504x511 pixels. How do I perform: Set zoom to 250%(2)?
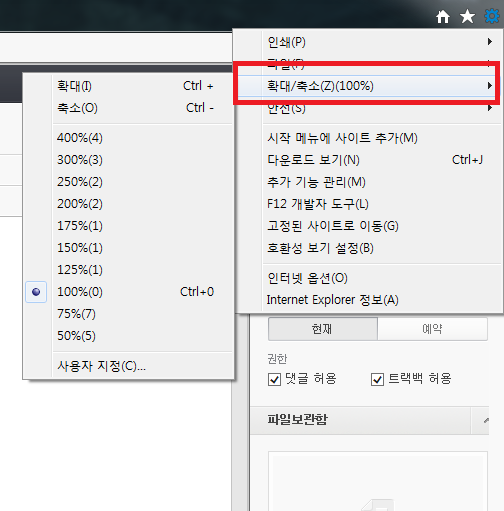coord(128,182)
